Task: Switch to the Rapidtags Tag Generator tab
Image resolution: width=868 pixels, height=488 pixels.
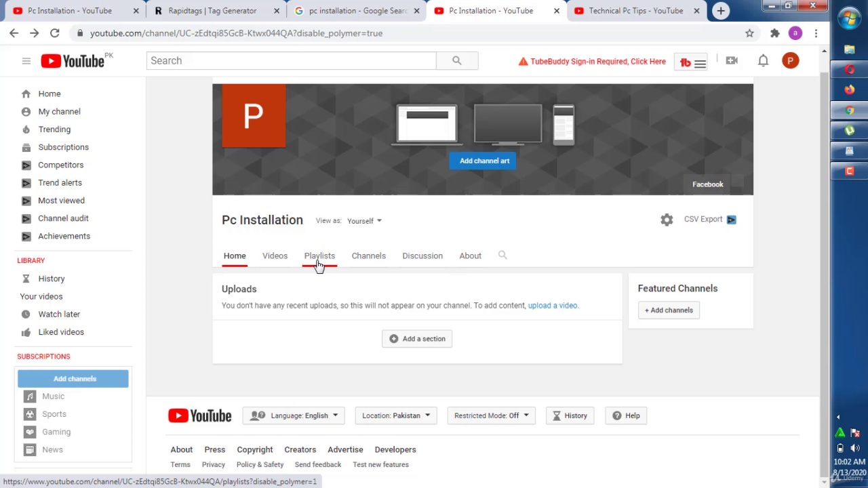Action: click(x=211, y=11)
